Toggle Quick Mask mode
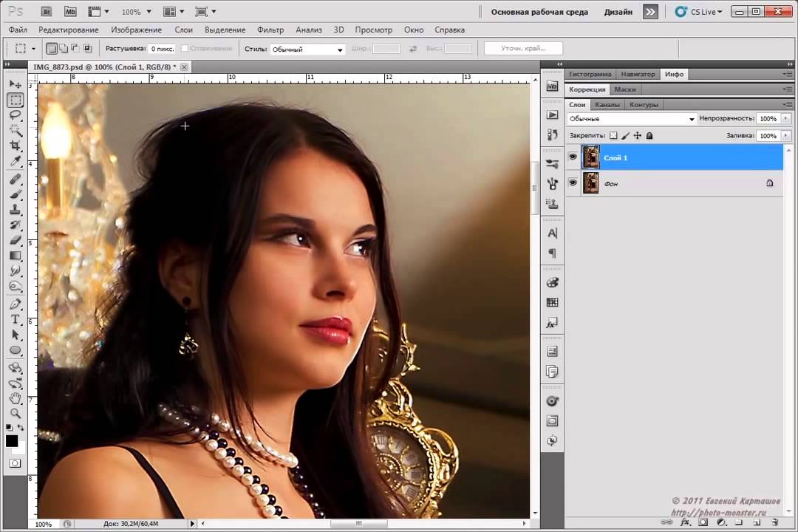The height and width of the screenshot is (532, 798). click(16, 463)
